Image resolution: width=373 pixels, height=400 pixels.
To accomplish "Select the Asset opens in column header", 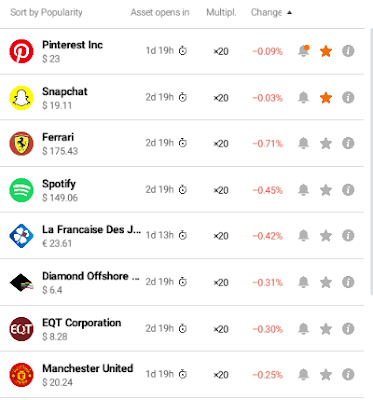I will [160, 13].
